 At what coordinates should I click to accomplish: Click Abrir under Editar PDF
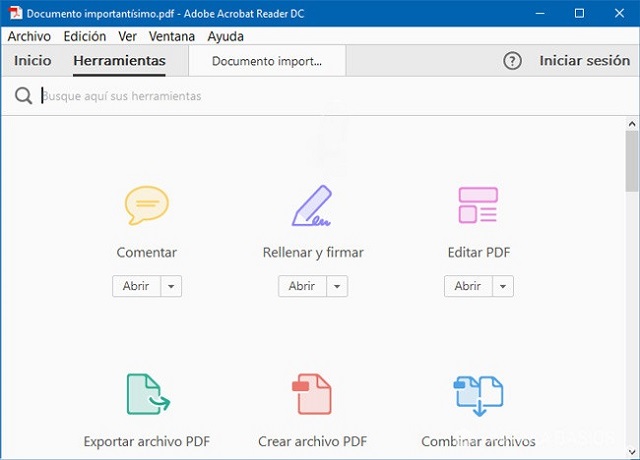click(468, 286)
